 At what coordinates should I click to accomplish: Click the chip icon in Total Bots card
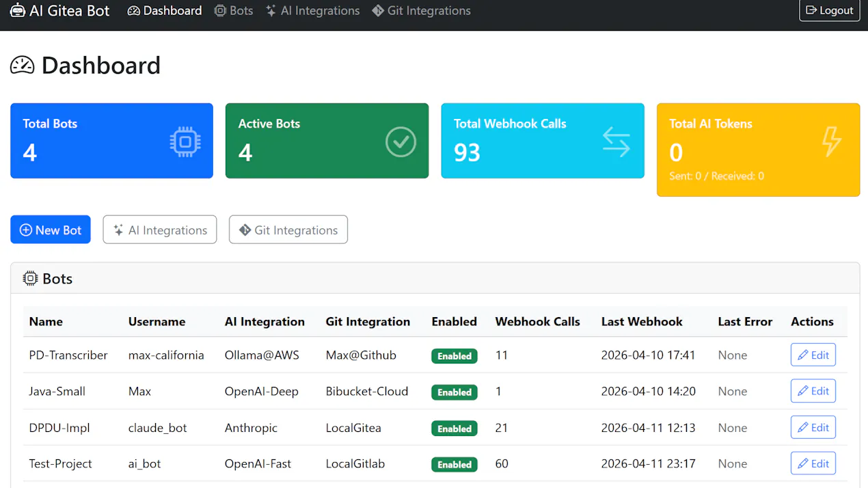tap(185, 141)
